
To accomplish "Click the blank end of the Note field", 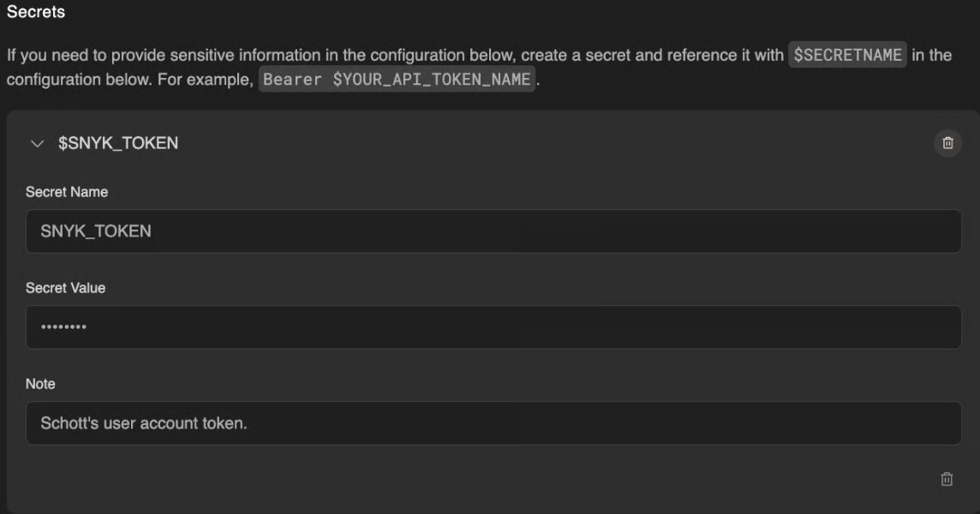I will coord(771,423).
